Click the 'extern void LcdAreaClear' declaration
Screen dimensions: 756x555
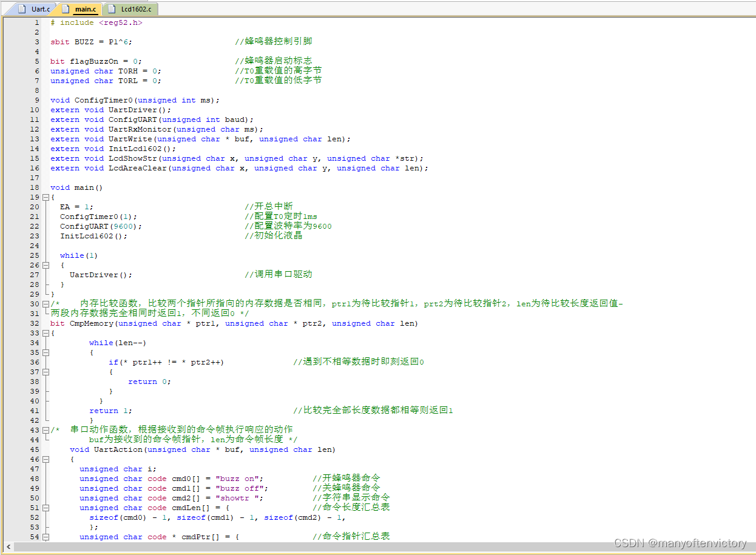[239, 168]
